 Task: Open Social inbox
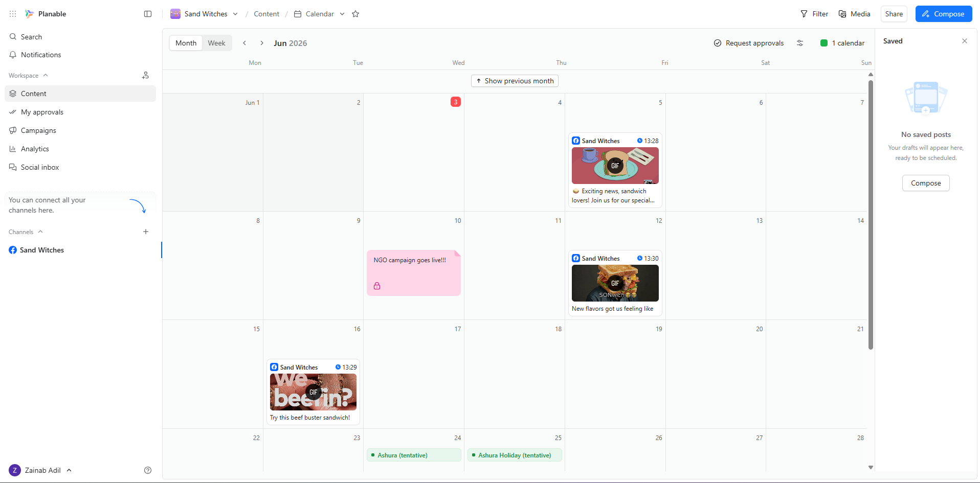(x=80, y=167)
